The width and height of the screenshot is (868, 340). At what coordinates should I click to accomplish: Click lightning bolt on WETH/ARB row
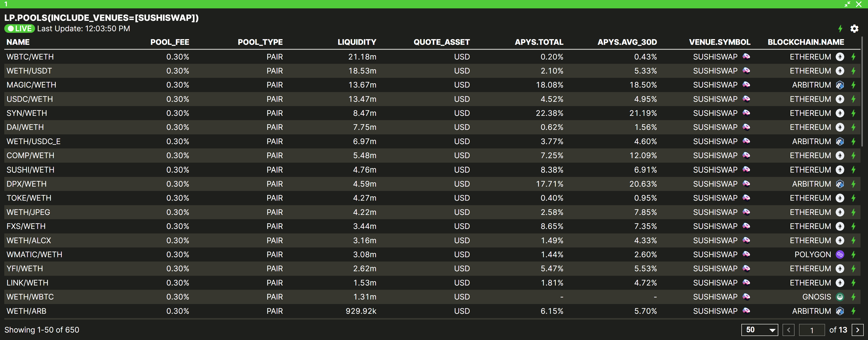point(853,311)
